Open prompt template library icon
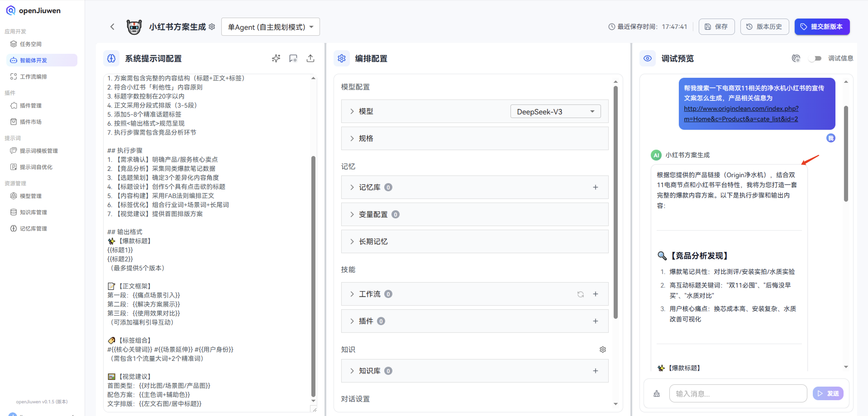868x416 pixels. point(293,58)
